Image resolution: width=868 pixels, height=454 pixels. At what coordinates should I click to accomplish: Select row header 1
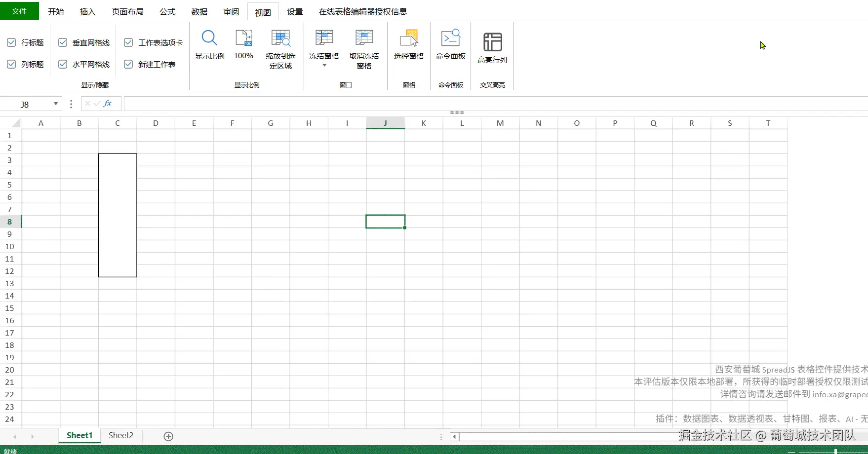point(10,135)
